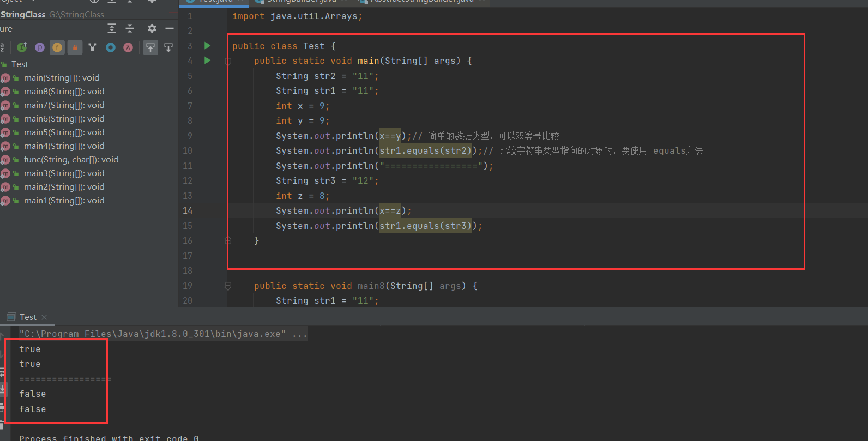
Task: Click 'String str3 = "12";' on line 12
Action: pos(327,180)
